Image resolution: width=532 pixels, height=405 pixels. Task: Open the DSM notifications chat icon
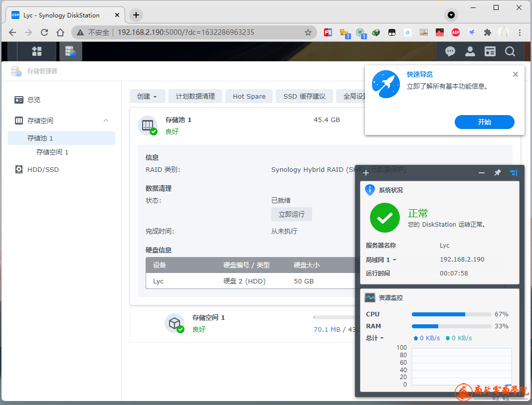(450, 51)
